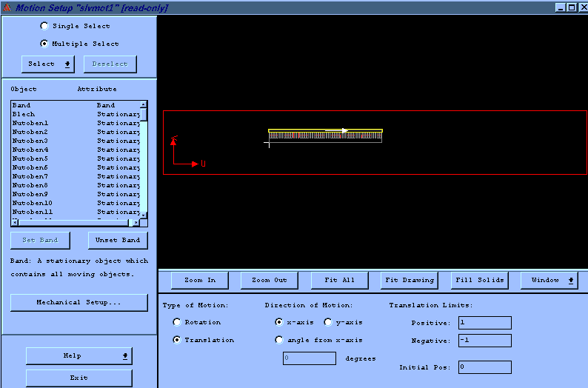This screenshot has height=388, width=588.
Task: Select the Band row in object list
Action: tap(76, 105)
